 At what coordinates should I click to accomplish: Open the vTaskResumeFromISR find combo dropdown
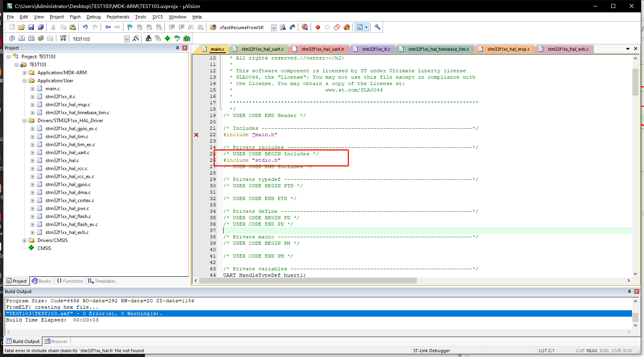(x=274, y=28)
